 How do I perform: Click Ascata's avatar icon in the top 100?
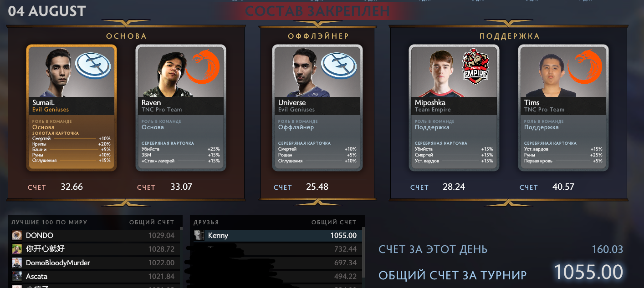[x=17, y=276]
